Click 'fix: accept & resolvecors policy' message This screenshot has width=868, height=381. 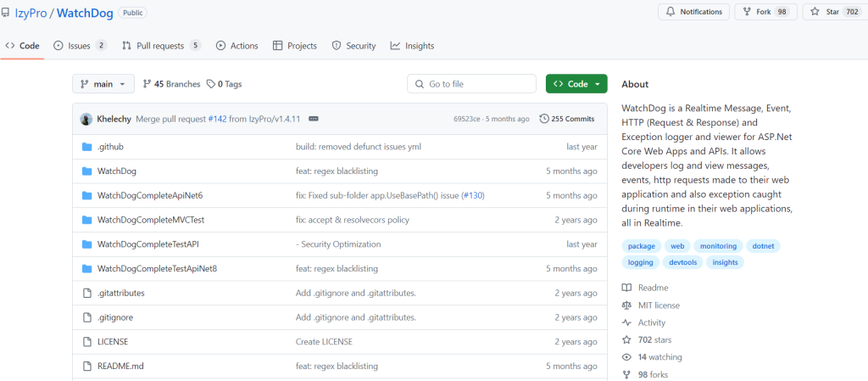(353, 220)
